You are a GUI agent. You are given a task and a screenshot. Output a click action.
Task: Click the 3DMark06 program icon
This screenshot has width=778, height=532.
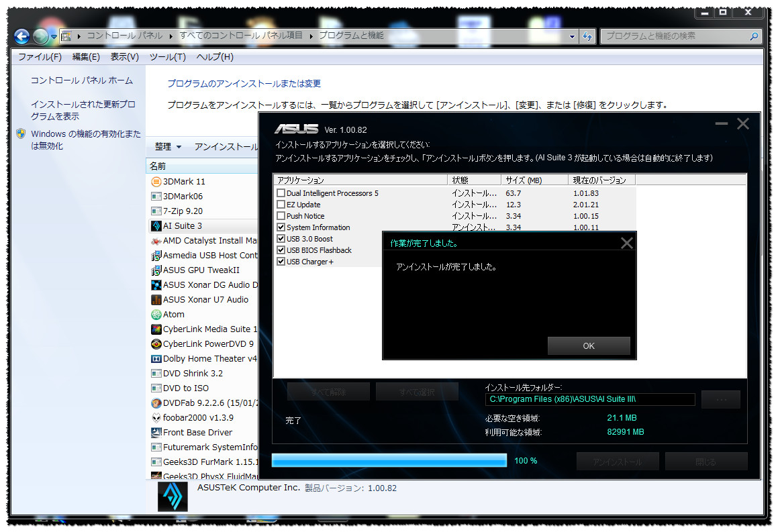pos(156,197)
